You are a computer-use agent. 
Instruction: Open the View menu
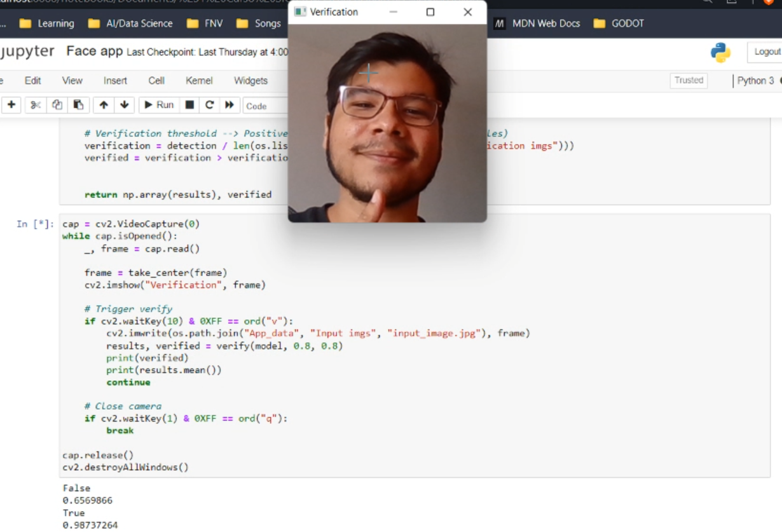point(72,81)
